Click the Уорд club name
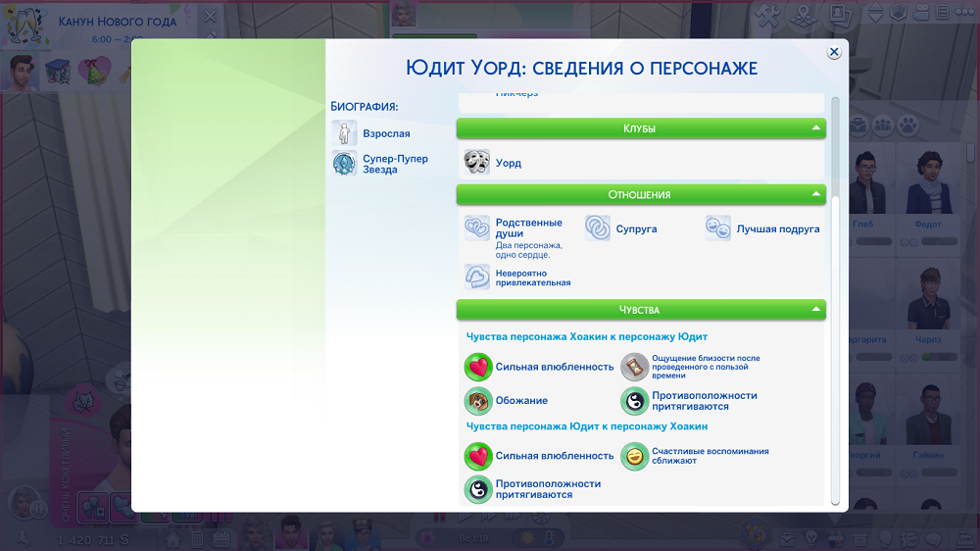This screenshot has height=551, width=980. pos(508,163)
